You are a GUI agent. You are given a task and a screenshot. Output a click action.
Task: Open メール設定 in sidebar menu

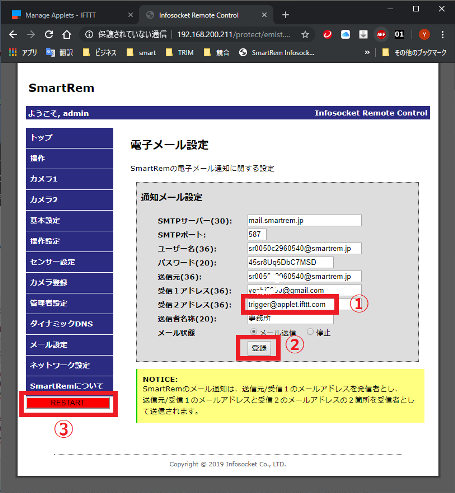coord(69,345)
